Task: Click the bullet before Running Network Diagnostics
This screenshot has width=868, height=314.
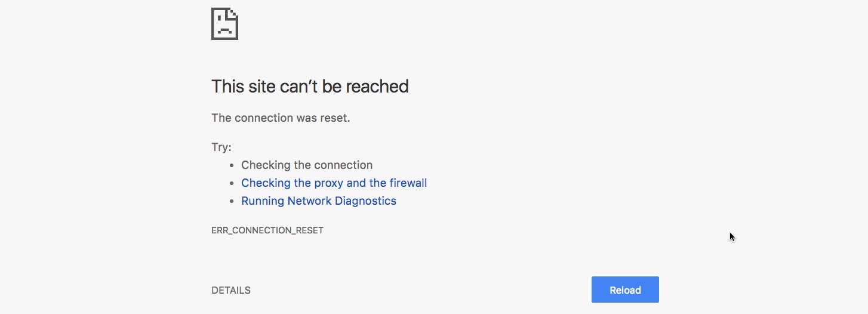Action: tap(232, 201)
